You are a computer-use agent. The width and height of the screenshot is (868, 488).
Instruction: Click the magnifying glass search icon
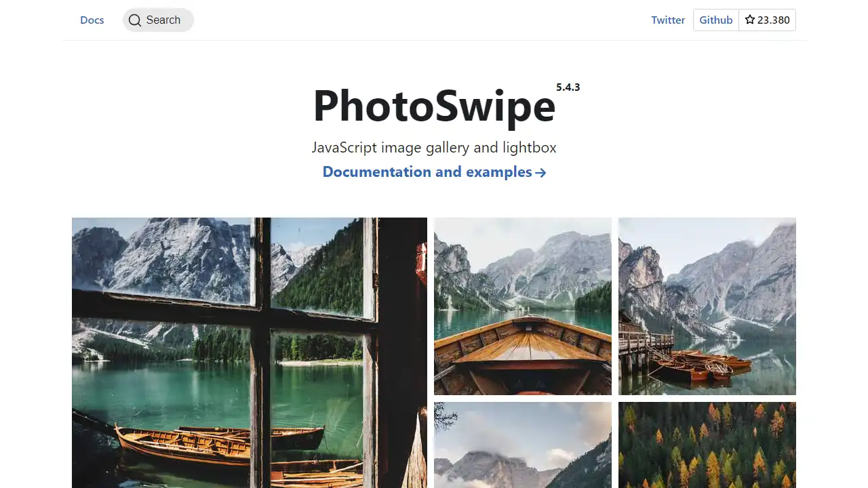(135, 20)
